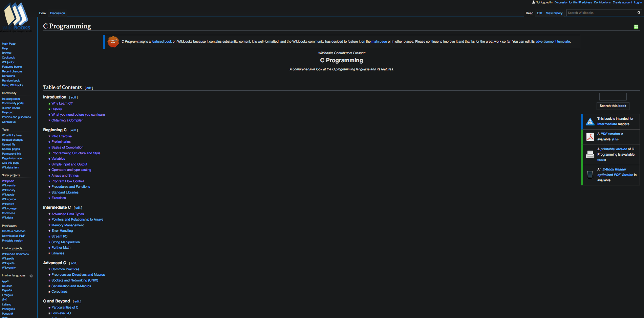Open the language settings gear icon
644x318 pixels.
tap(31, 276)
